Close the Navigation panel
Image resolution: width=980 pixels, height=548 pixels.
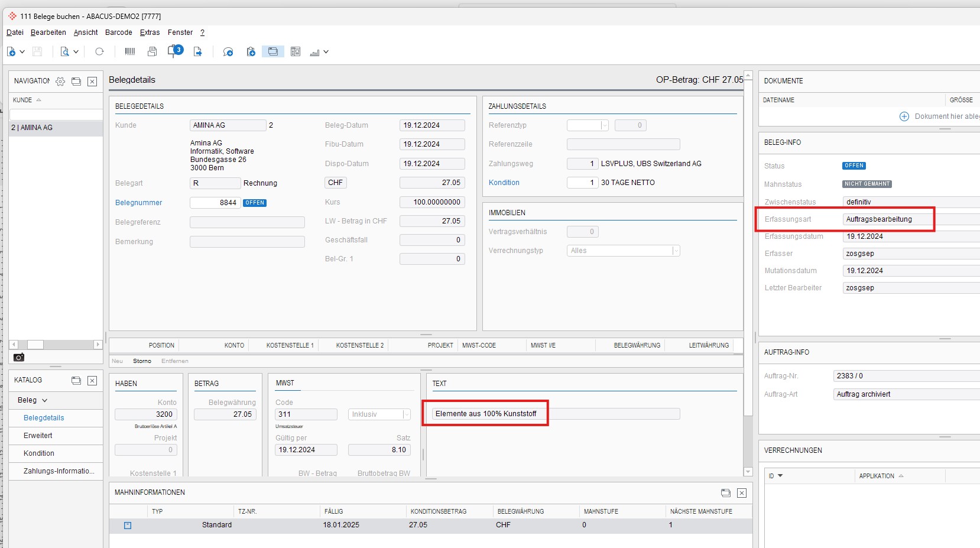pos(92,82)
